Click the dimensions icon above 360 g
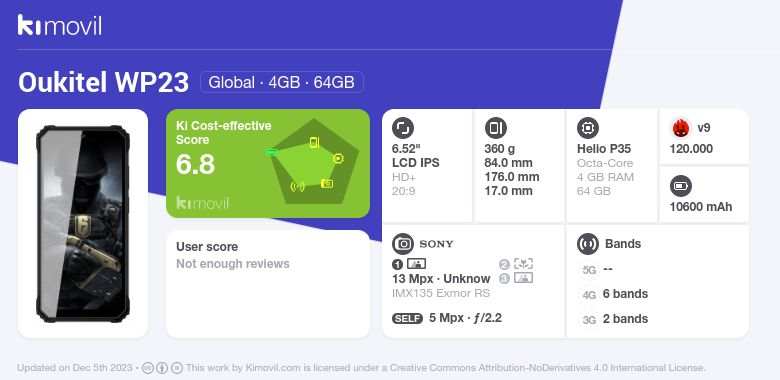780x380 pixels. [x=495, y=128]
